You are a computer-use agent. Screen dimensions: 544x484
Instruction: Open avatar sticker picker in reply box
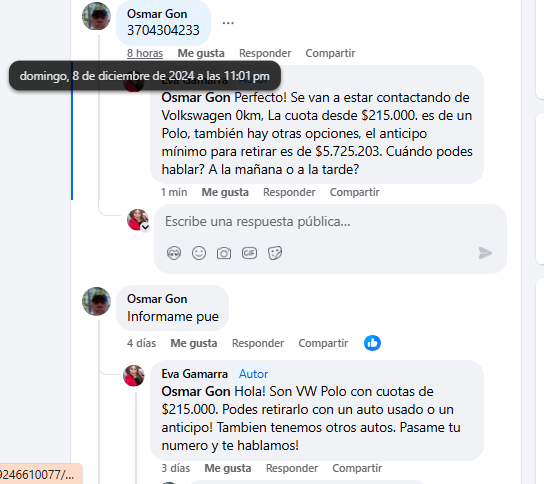(174, 253)
